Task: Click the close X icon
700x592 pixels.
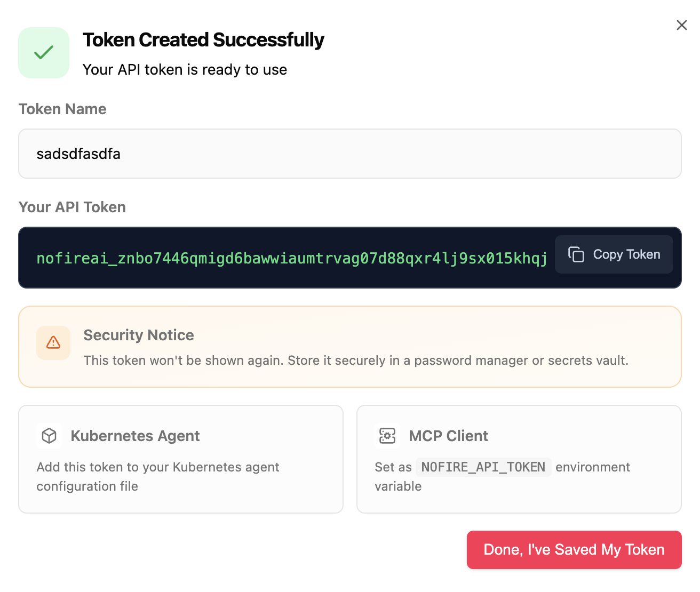Action: [x=681, y=25]
